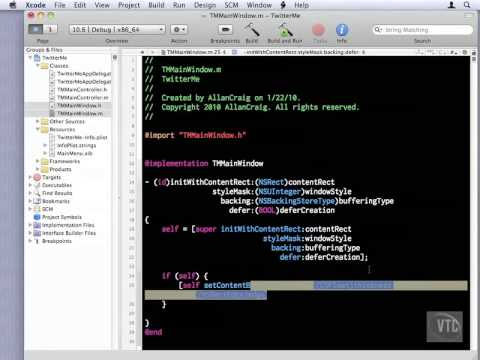Select the Frameworks folder icon
This screenshot has width=480, height=360.
[x=45, y=161]
